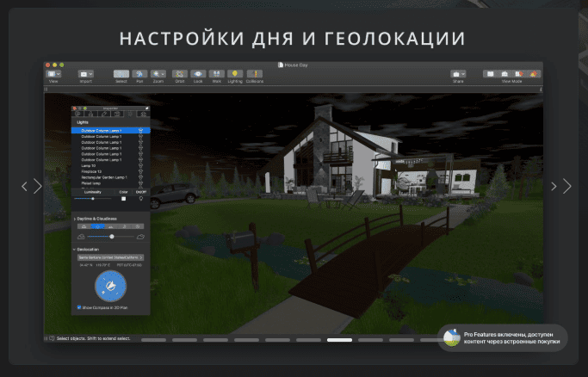588x377 pixels.
Task: Open the Inspector lighting tab with bulb icon
Action: pos(130,114)
